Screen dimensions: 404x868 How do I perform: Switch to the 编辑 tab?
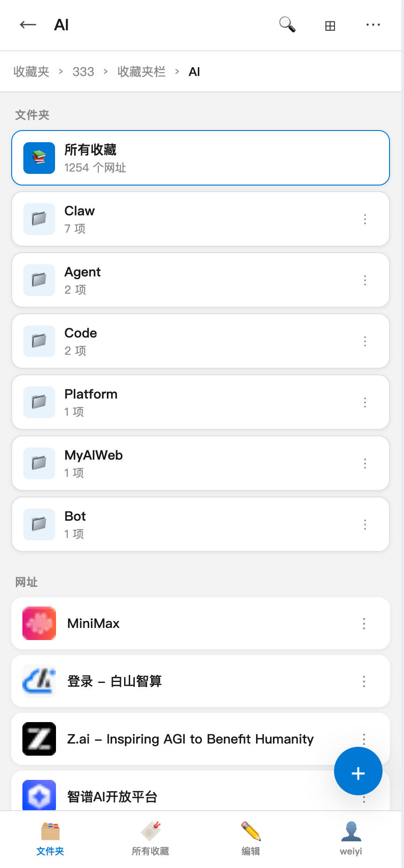pos(251,839)
